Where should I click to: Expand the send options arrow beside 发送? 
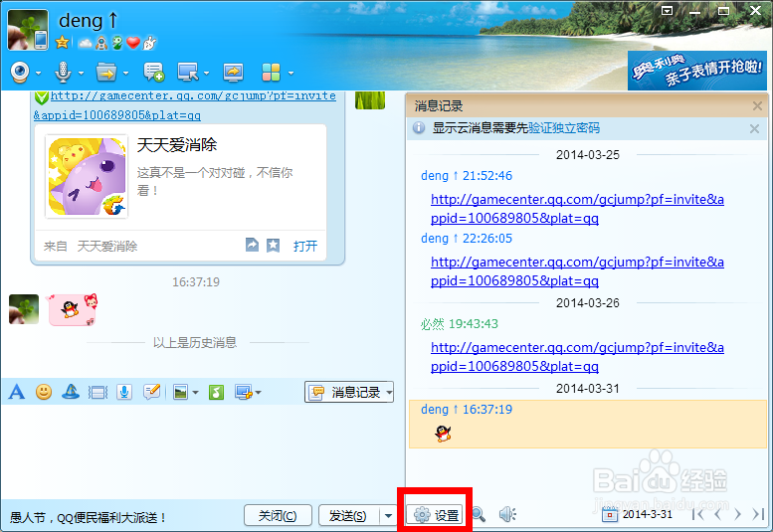pyautogui.click(x=388, y=516)
